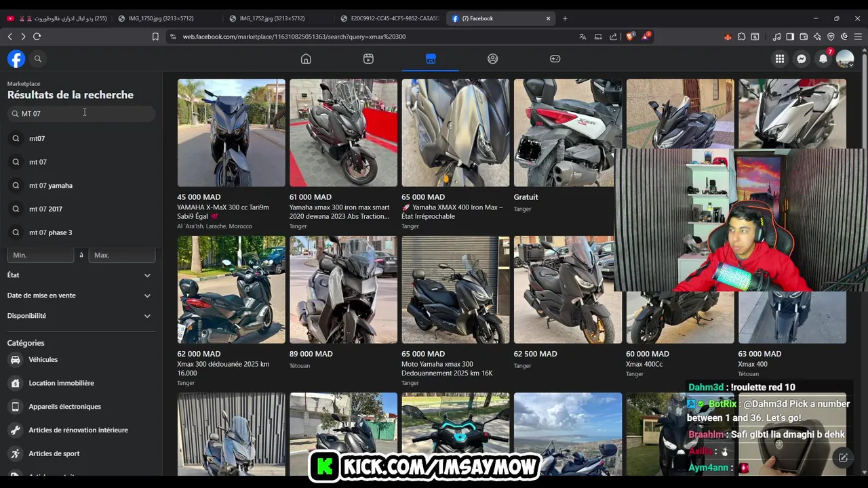This screenshot has width=868, height=488.
Task: Click translate page icon in address bar
Action: pyautogui.click(x=583, y=37)
